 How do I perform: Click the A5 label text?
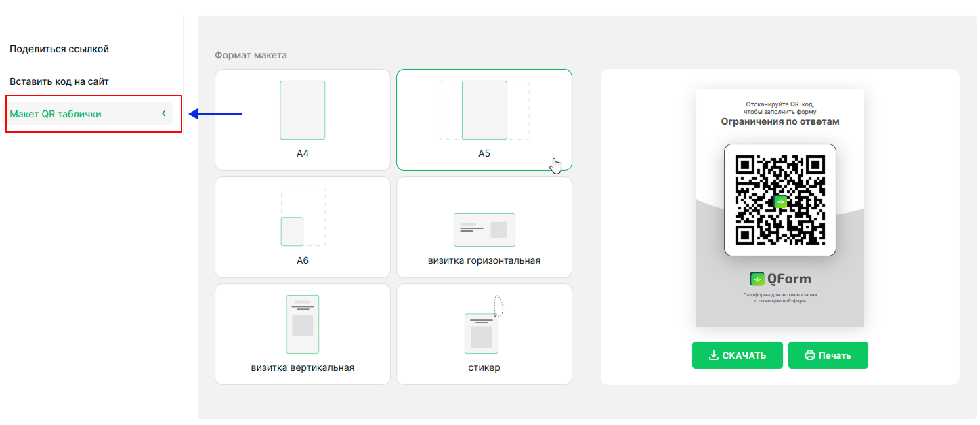coord(484,154)
